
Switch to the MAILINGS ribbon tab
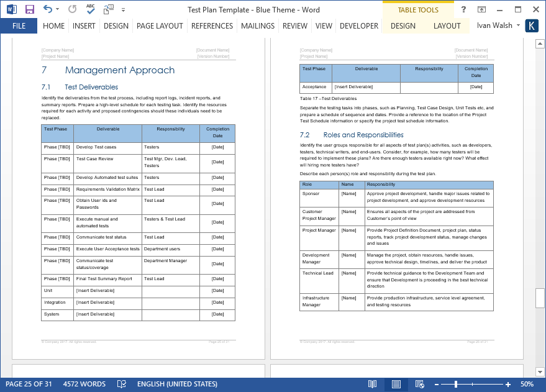coord(258,26)
